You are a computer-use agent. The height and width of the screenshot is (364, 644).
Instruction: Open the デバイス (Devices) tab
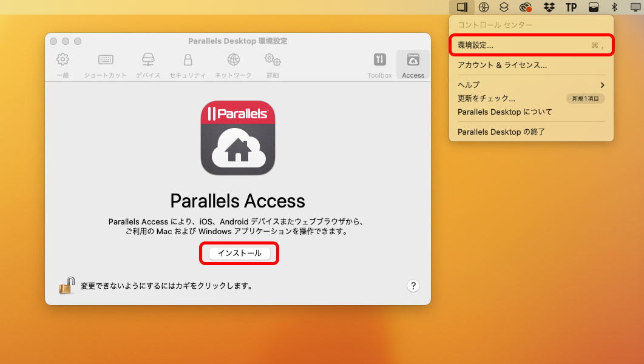[148, 66]
